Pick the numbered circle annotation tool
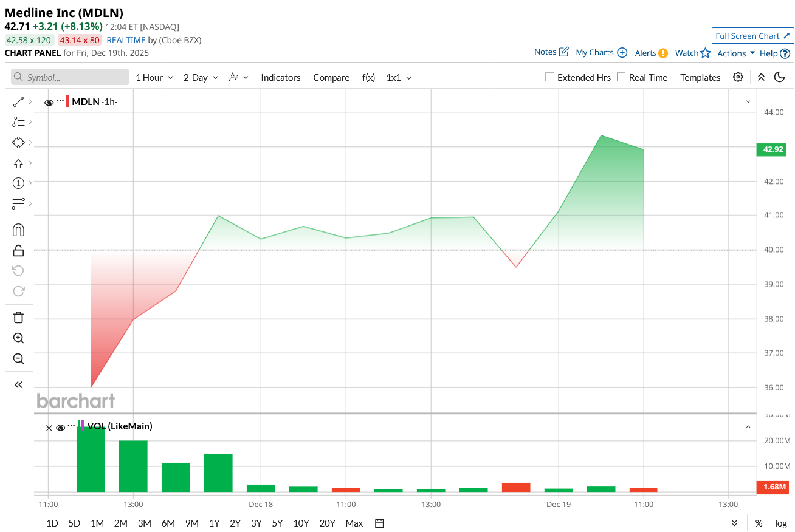Viewport: 795px width, 532px height. [18, 183]
